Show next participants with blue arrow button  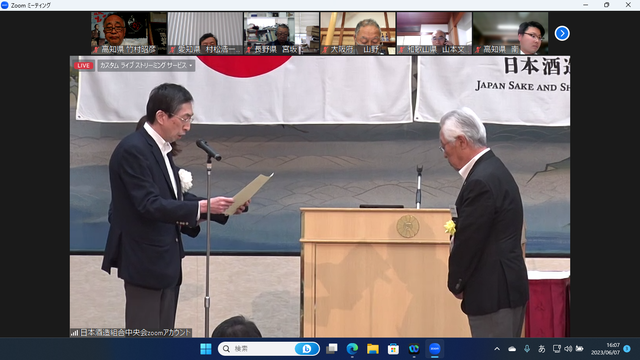(562, 33)
